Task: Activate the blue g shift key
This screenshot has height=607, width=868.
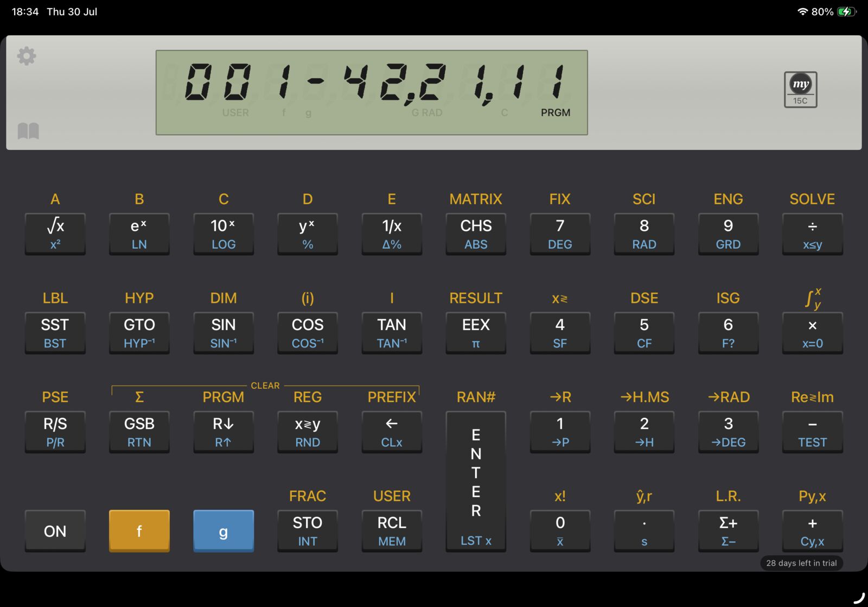Action: pyautogui.click(x=224, y=531)
